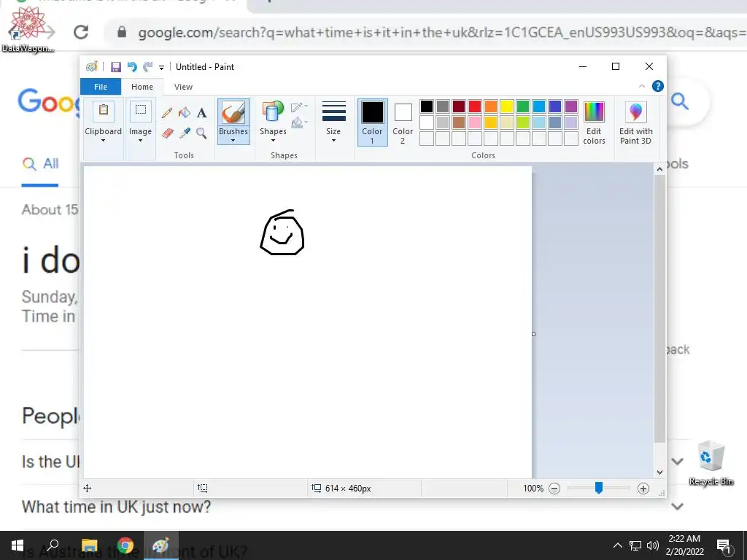Open the Shapes gallery icon
The width and height of the screenshot is (747, 560).
273,112
